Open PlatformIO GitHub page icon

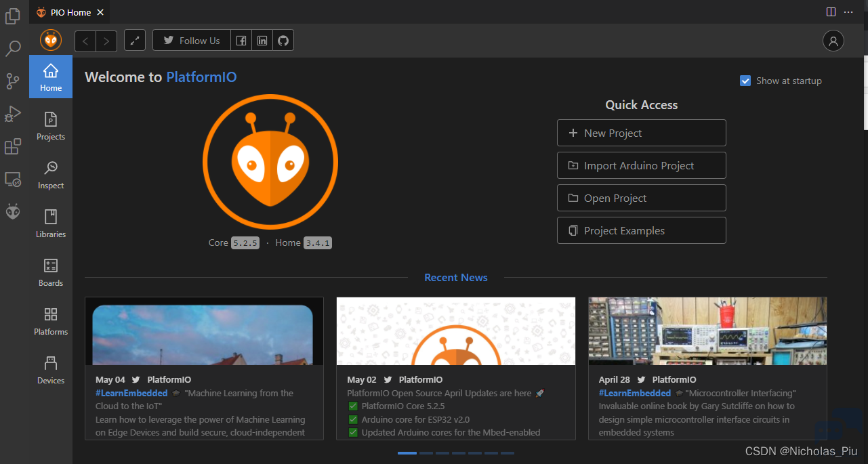click(x=283, y=41)
